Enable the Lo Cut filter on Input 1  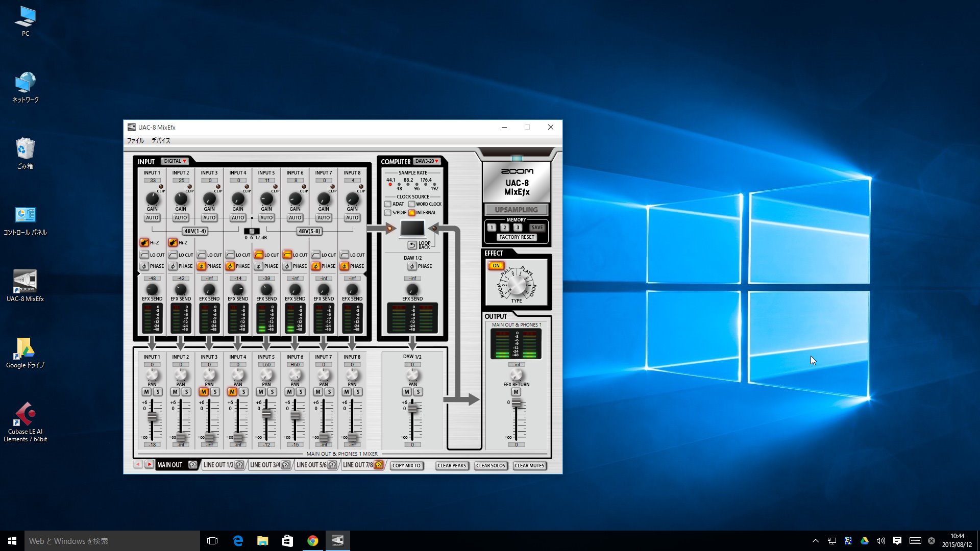pyautogui.click(x=144, y=255)
